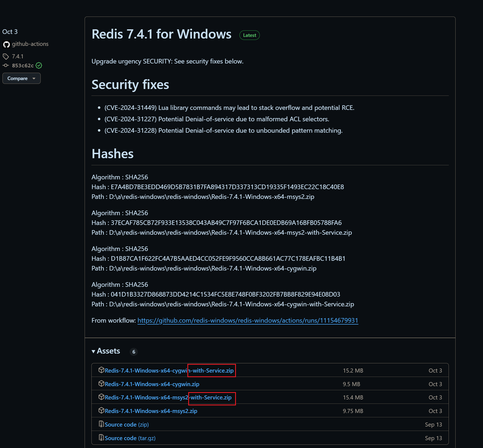Open the Redis 7.4.1 for Windows title
The height and width of the screenshot is (448, 483).
[x=161, y=34]
